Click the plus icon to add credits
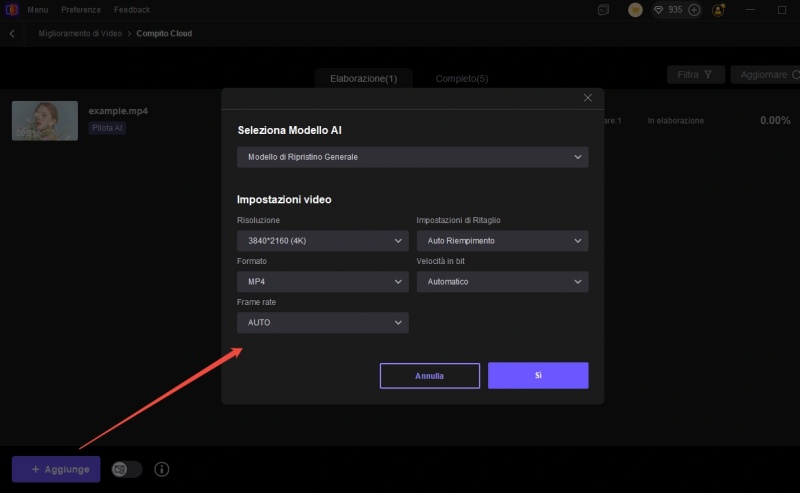Image resolution: width=800 pixels, height=493 pixels. click(694, 10)
